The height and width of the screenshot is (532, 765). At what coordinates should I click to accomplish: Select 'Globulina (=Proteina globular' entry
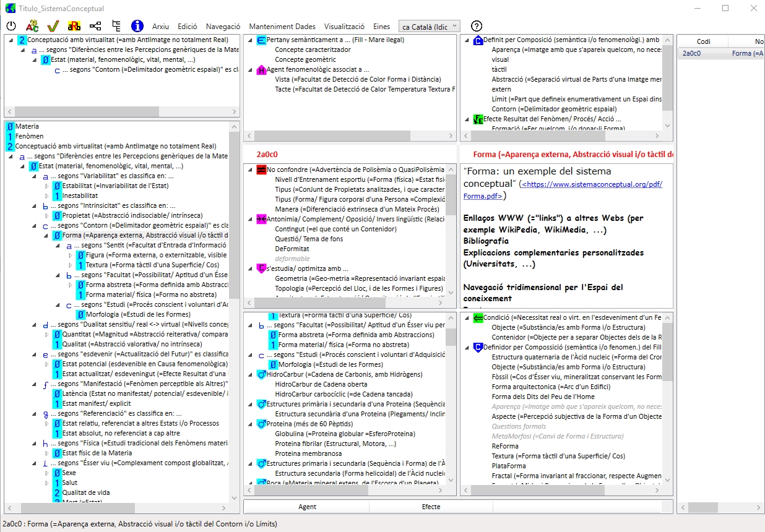345,434
